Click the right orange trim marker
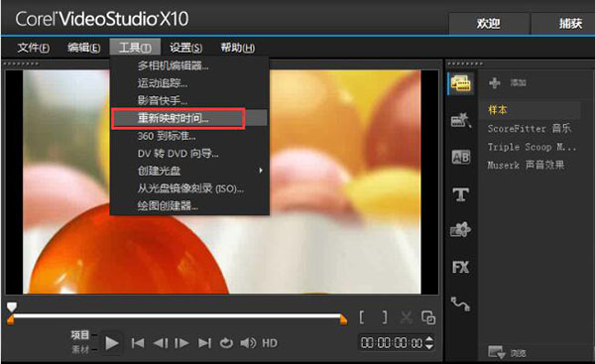 [343, 319]
